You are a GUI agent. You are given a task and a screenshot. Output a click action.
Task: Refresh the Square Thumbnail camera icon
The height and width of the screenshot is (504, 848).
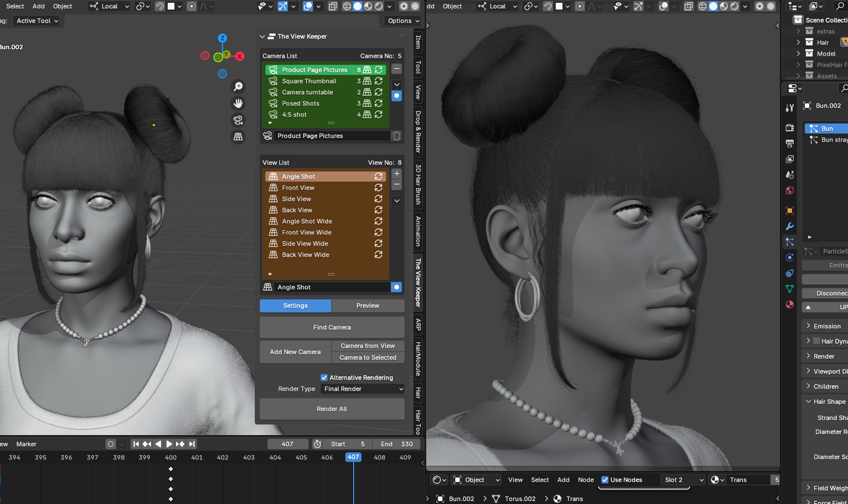pyautogui.click(x=378, y=81)
